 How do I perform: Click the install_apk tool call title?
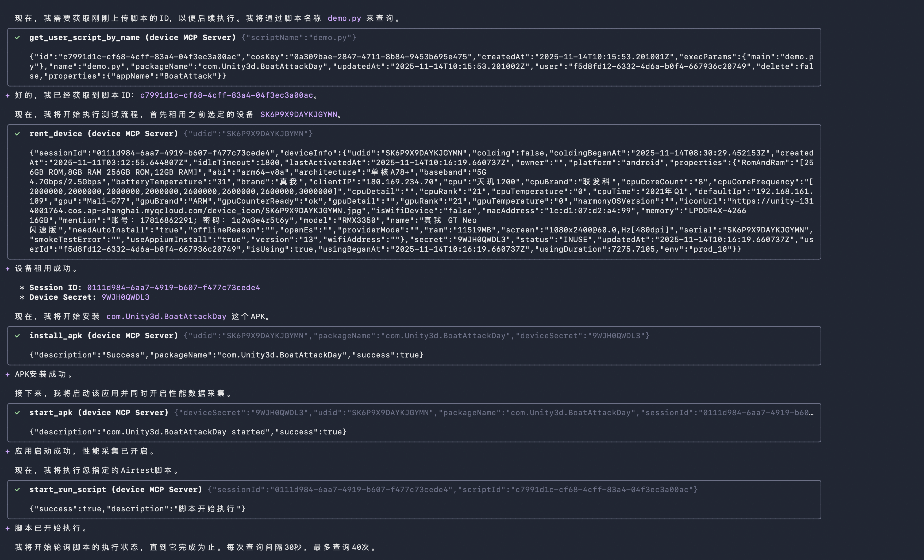103,336
